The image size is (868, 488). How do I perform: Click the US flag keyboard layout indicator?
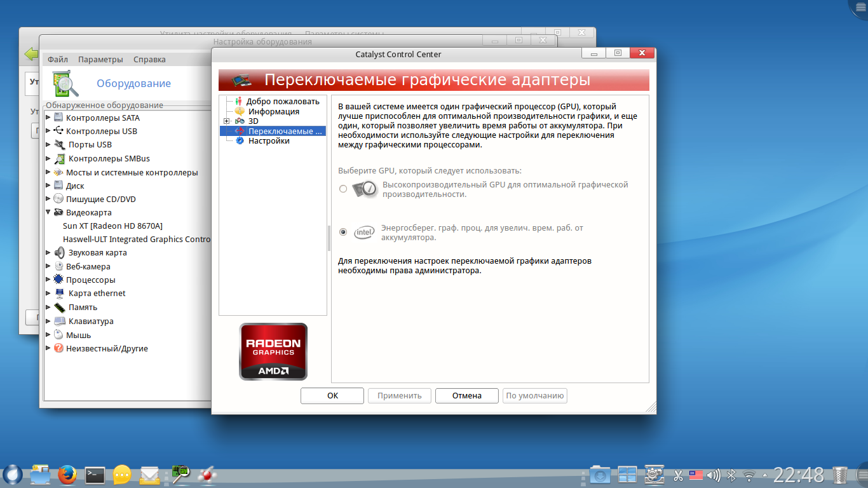(695, 475)
